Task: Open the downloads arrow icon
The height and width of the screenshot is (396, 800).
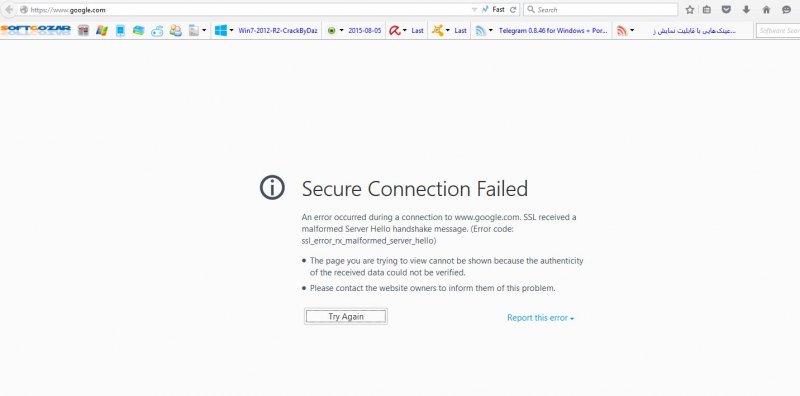Action: tap(746, 10)
